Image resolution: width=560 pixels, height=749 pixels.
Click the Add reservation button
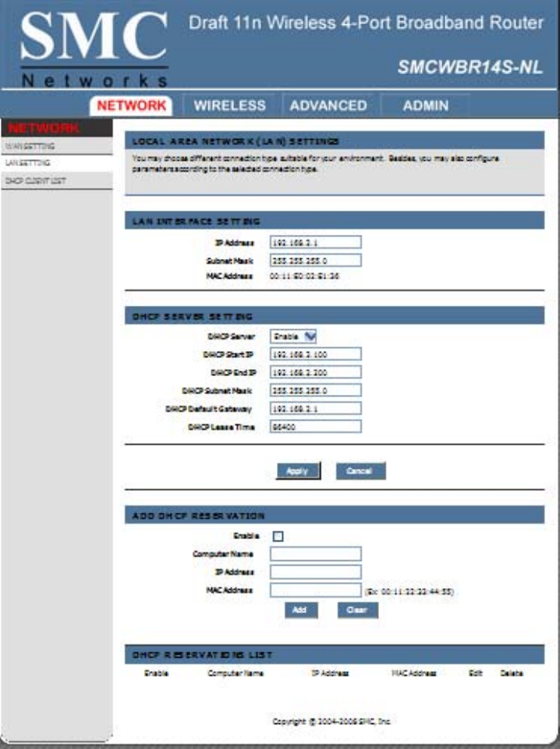[301, 610]
